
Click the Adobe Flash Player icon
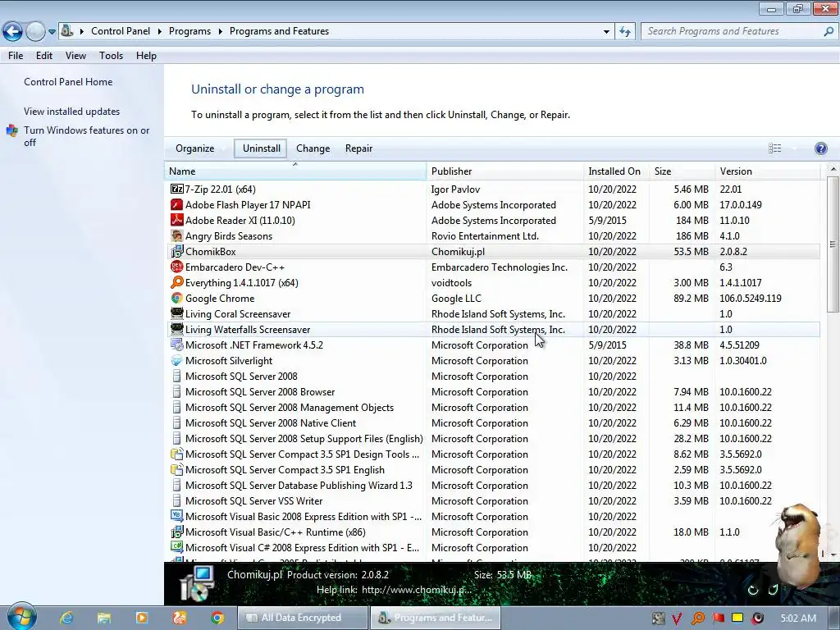click(177, 204)
